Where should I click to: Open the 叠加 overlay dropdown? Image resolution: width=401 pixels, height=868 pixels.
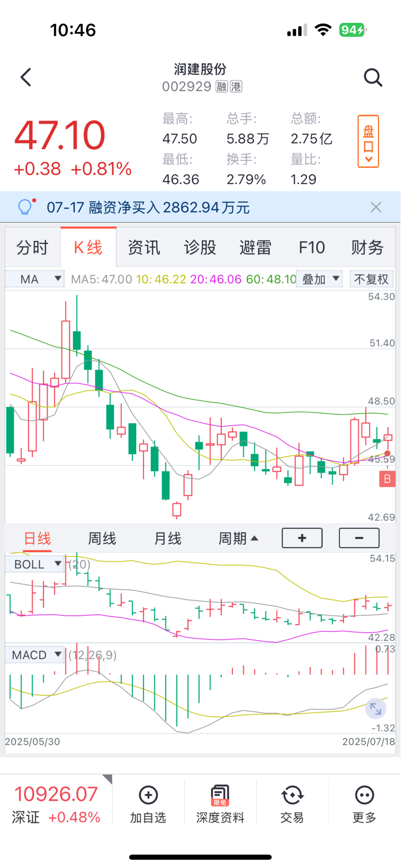[320, 279]
